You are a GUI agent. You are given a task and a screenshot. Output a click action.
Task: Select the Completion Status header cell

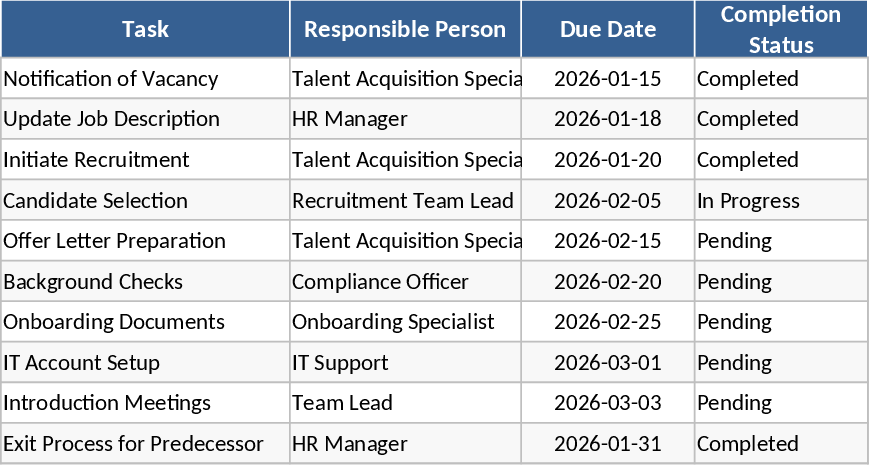(x=781, y=29)
